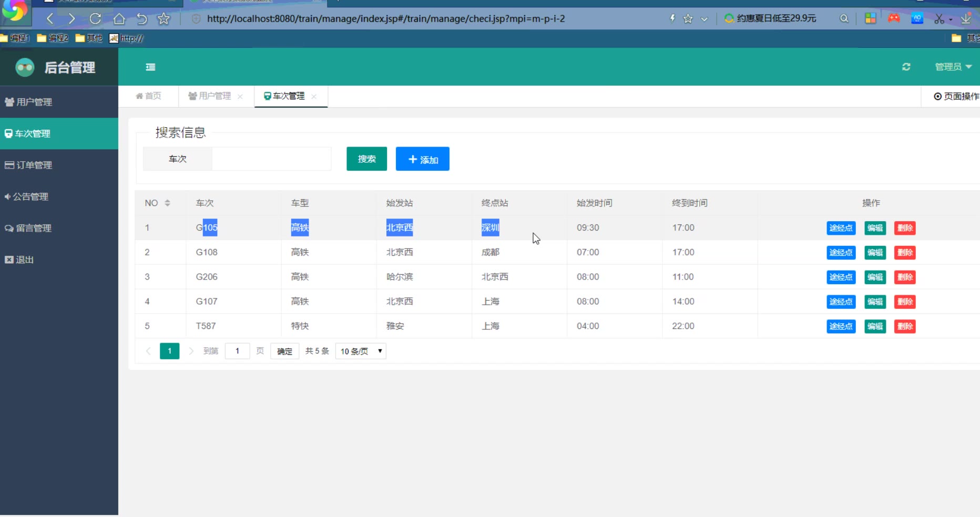Delete train T587 using its 删除 button
The width and height of the screenshot is (980, 517).
[x=905, y=326]
